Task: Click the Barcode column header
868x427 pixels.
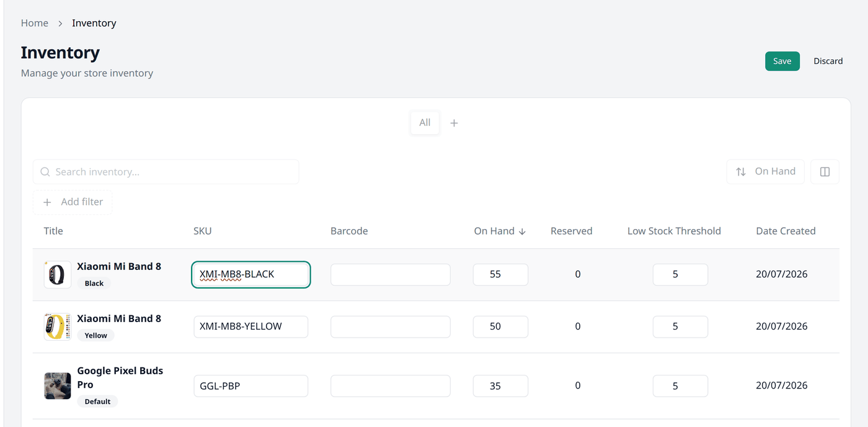Action: (349, 231)
